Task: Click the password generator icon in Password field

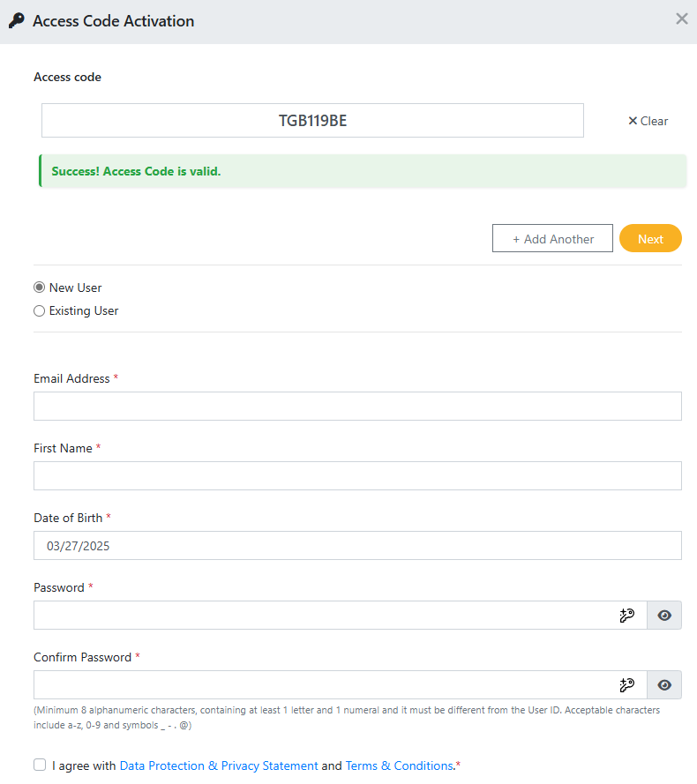Action: 627,616
